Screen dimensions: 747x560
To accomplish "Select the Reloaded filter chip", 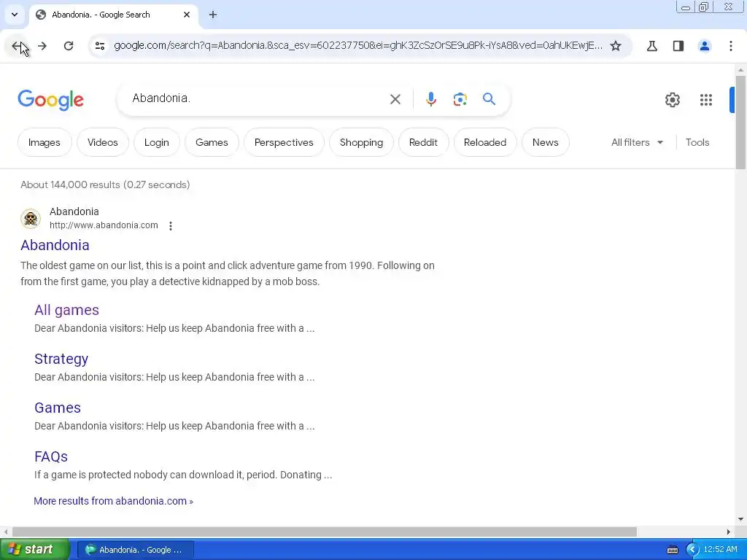I will coord(485,142).
